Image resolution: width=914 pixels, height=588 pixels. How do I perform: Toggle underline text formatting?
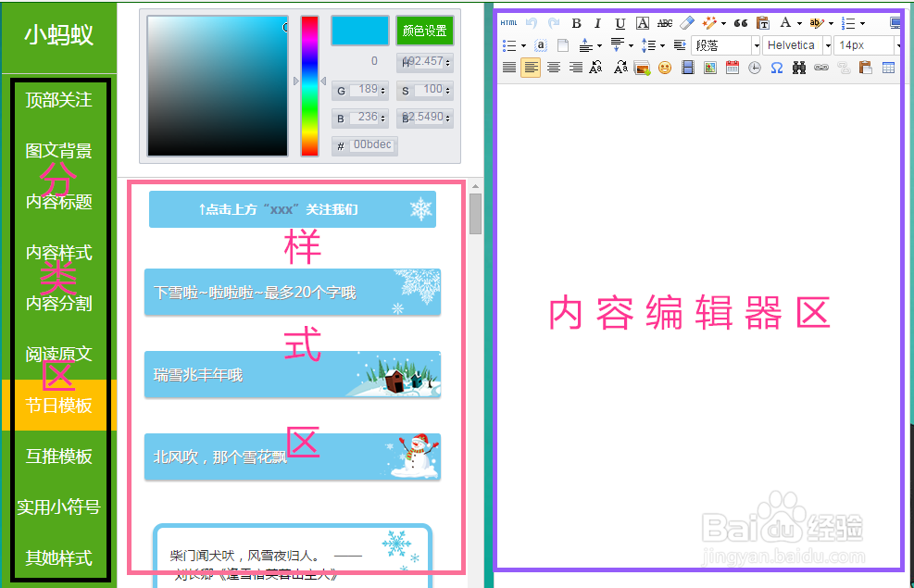[619, 23]
